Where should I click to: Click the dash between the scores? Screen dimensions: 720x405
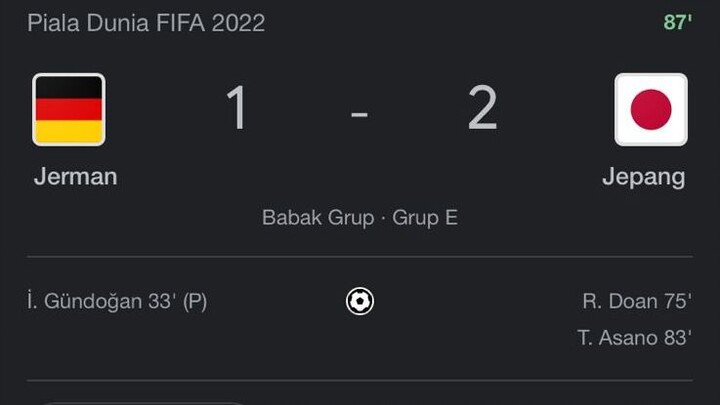point(360,113)
